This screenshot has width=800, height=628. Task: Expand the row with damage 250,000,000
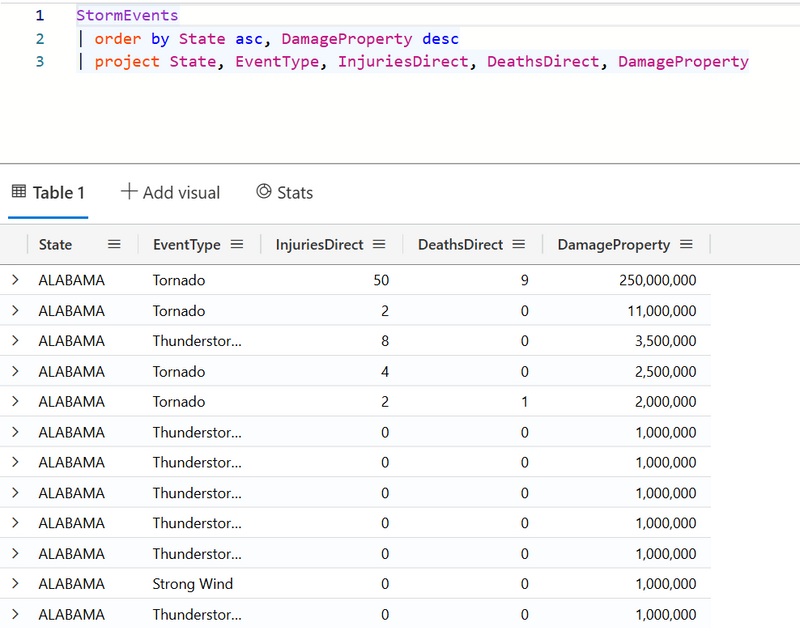point(15,280)
